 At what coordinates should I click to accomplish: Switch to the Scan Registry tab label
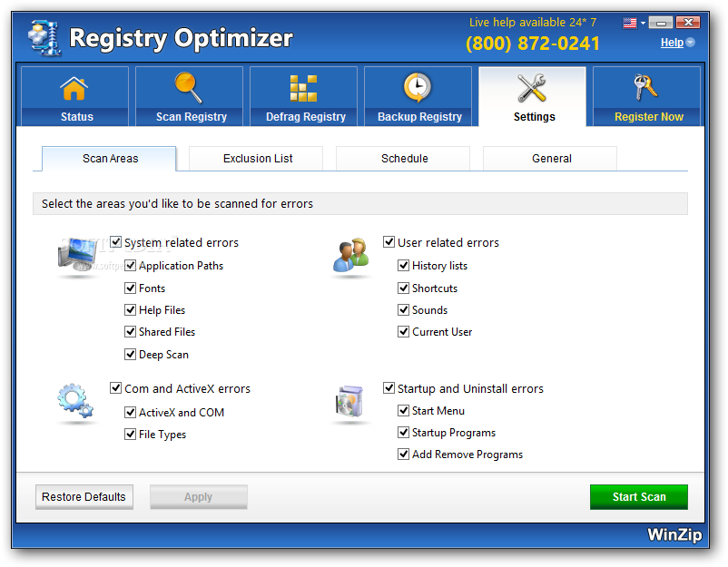pos(192,117)
